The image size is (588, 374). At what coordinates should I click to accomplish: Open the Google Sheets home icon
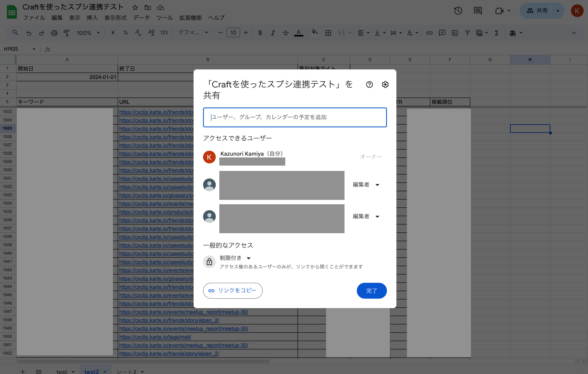pyautogui.click(x=11, y=12)
